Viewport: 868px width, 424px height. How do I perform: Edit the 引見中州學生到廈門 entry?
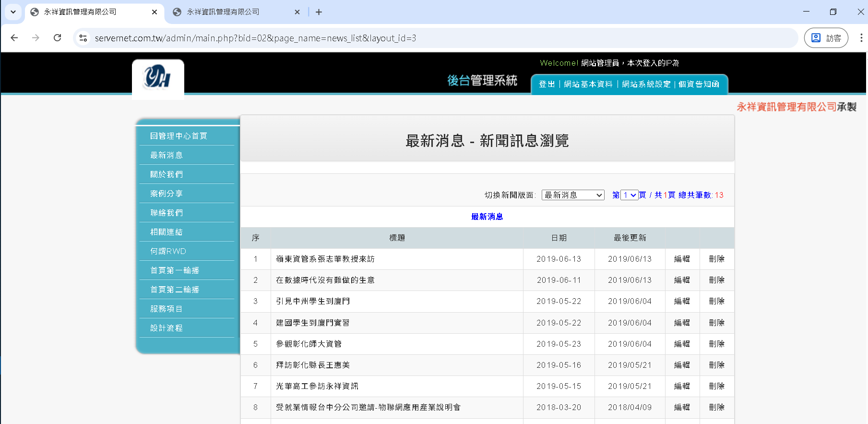[x=682, y=301]
